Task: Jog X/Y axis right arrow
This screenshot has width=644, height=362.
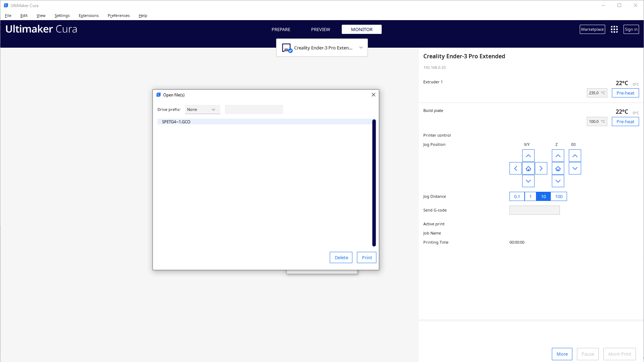Action: (x=541, y=168)
